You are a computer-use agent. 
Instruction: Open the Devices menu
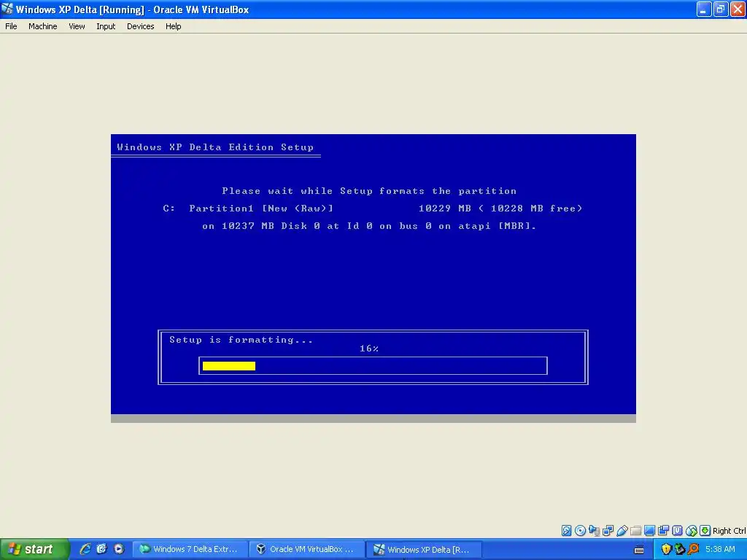(141, 26)
